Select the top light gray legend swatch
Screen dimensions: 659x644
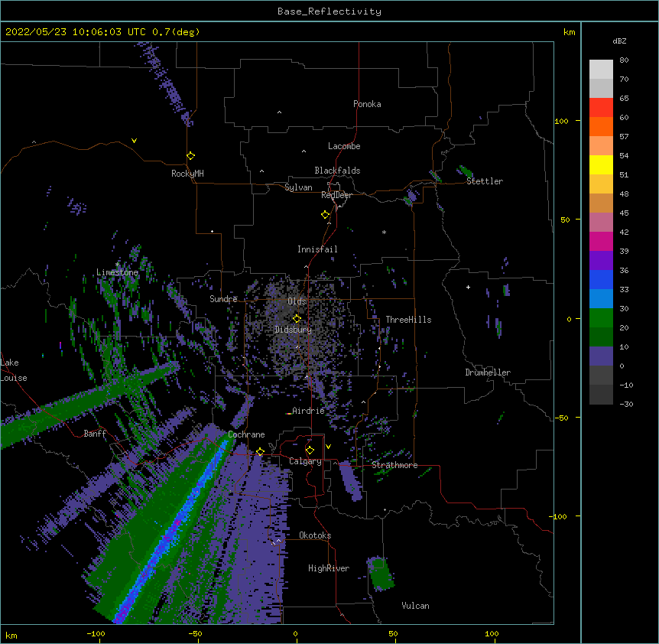point(601,69)
